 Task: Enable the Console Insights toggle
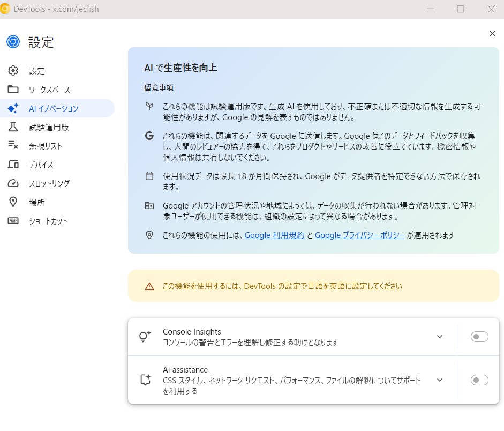[479, 337]
